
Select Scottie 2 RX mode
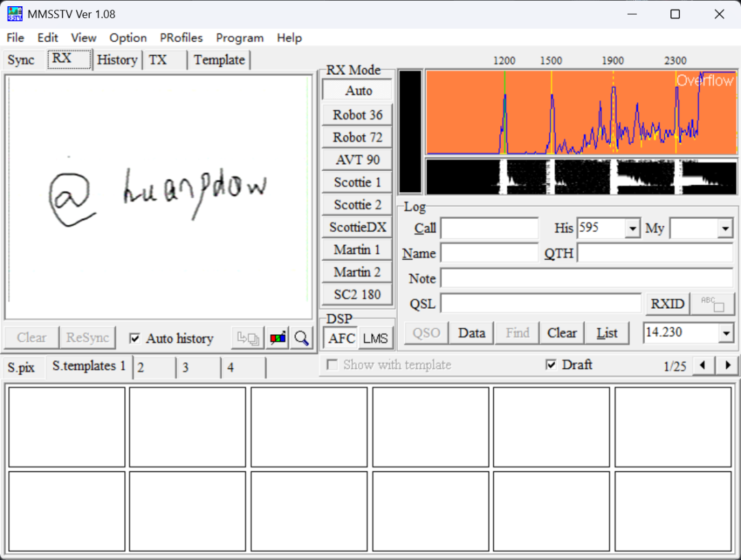tap(357, 205)
